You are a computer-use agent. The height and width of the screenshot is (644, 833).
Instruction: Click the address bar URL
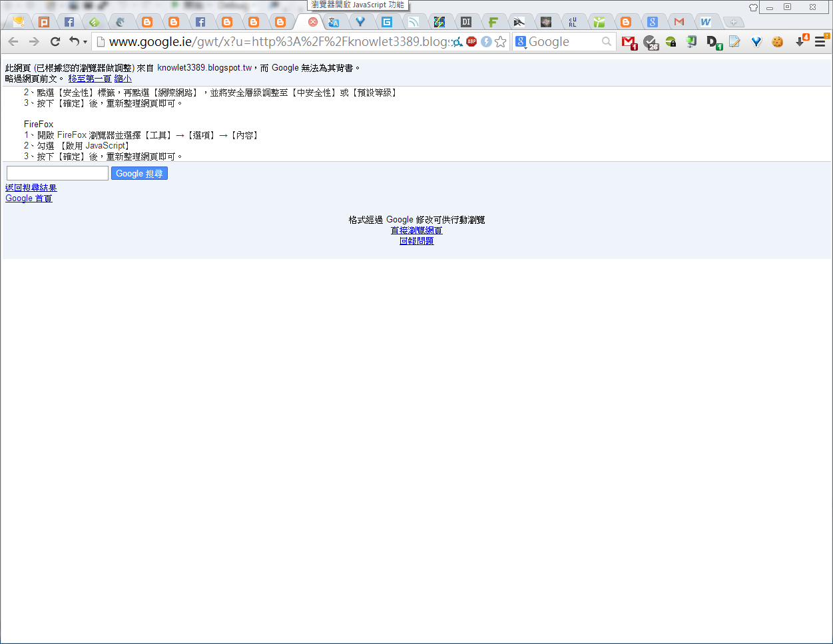280,42
